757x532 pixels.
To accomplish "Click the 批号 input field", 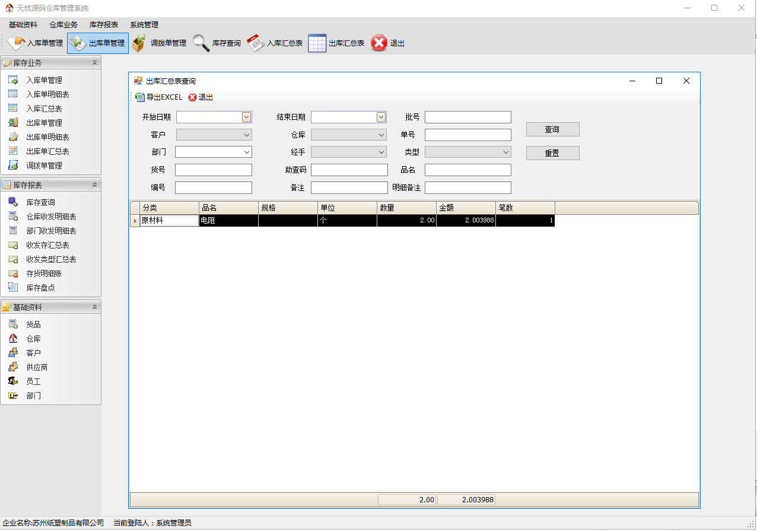I will tap(468, 117).
